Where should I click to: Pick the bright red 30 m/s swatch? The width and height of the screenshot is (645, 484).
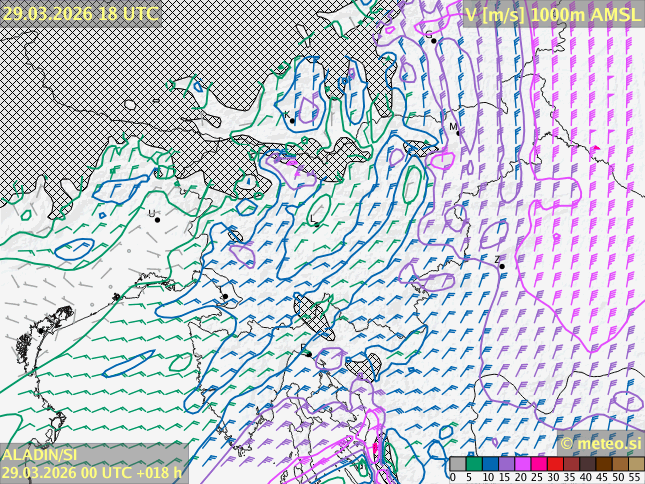[554, 464]
